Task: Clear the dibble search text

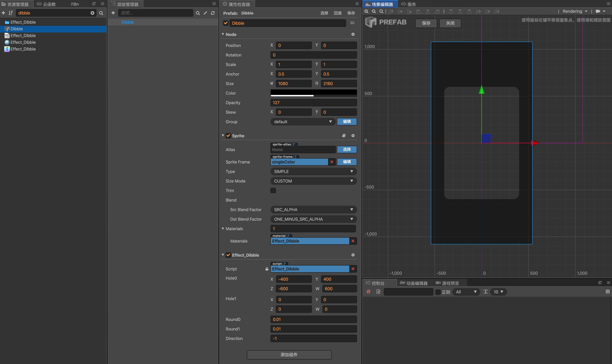Action: 93,13
